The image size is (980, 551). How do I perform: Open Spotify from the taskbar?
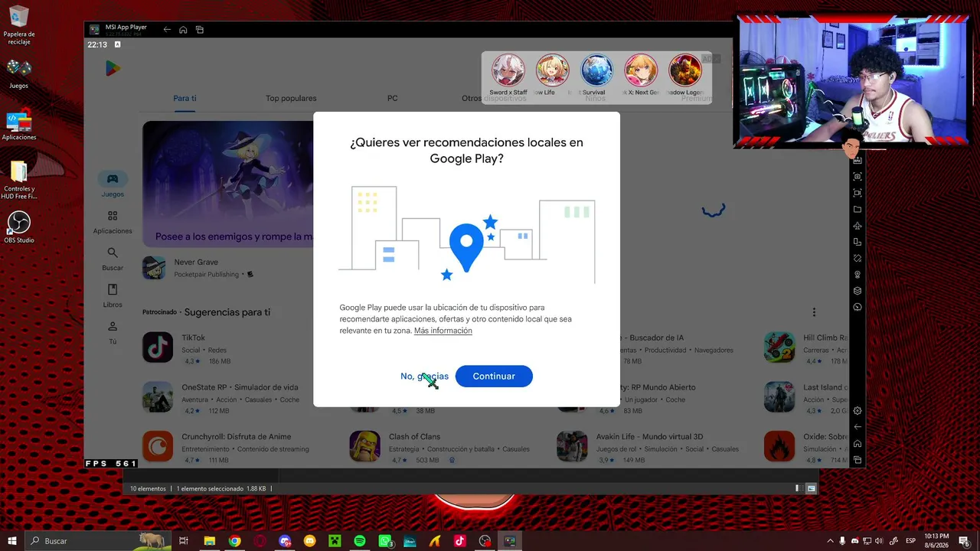[360, 541]
